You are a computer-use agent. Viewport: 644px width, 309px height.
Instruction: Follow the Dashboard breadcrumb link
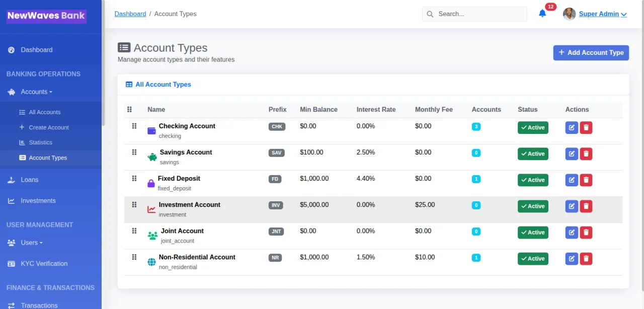130,14
